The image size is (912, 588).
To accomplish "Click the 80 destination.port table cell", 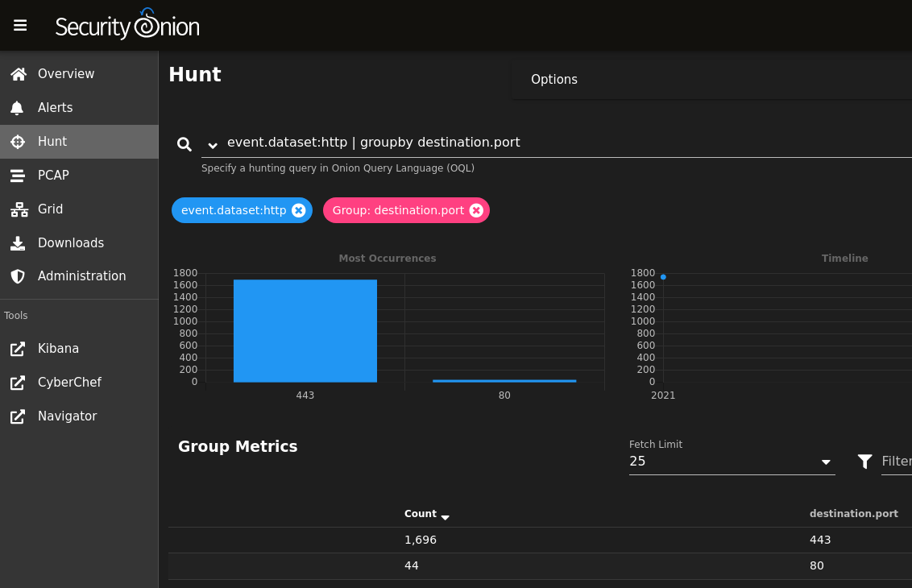I will coord(817,565).
